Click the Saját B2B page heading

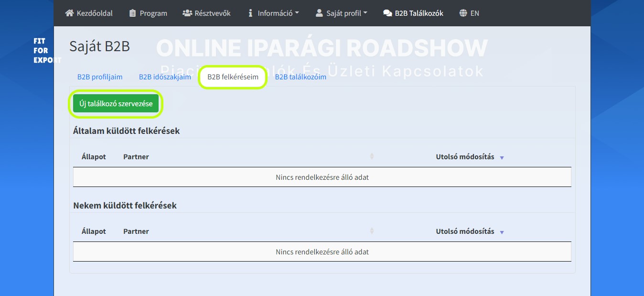(99, 46)
